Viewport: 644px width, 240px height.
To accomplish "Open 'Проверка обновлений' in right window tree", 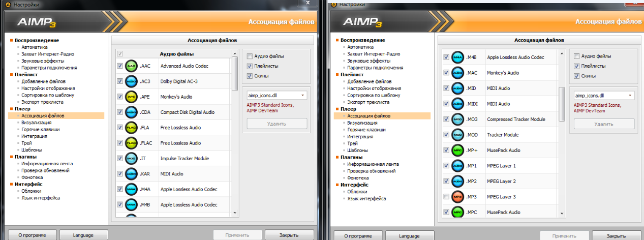I will (373, 171).
